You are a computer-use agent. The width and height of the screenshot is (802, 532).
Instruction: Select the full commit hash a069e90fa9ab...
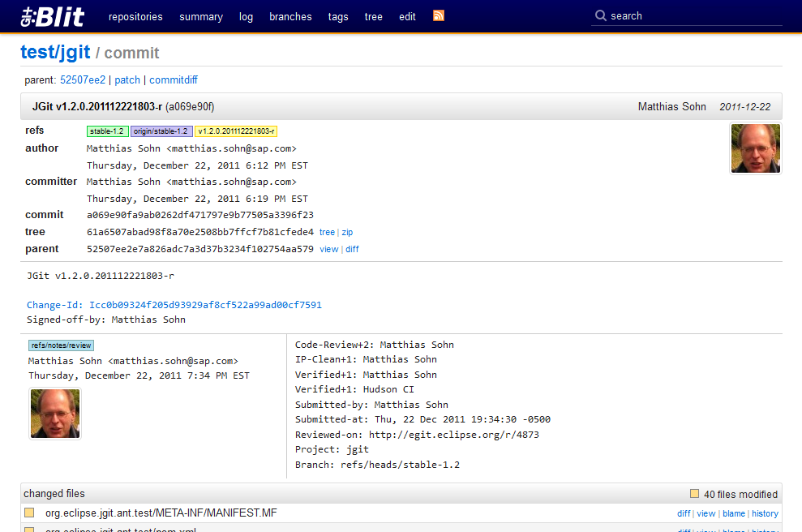pos(200,215)
